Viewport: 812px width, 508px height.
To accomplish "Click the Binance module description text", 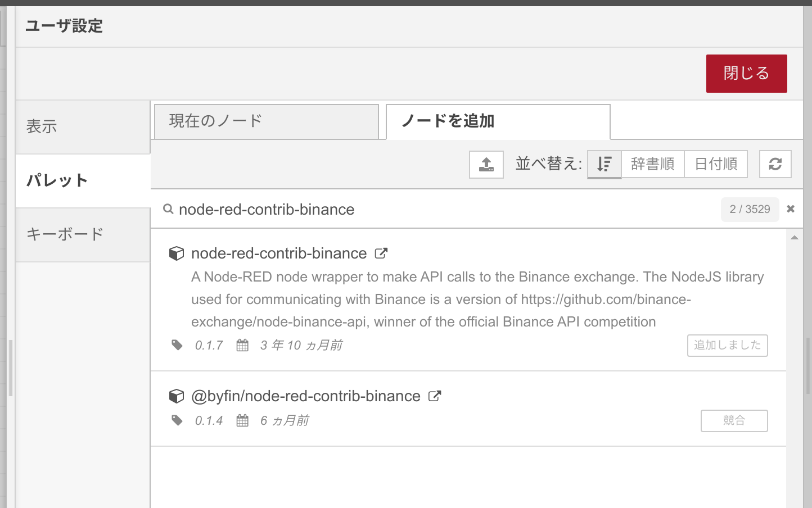I will (477, 300).
